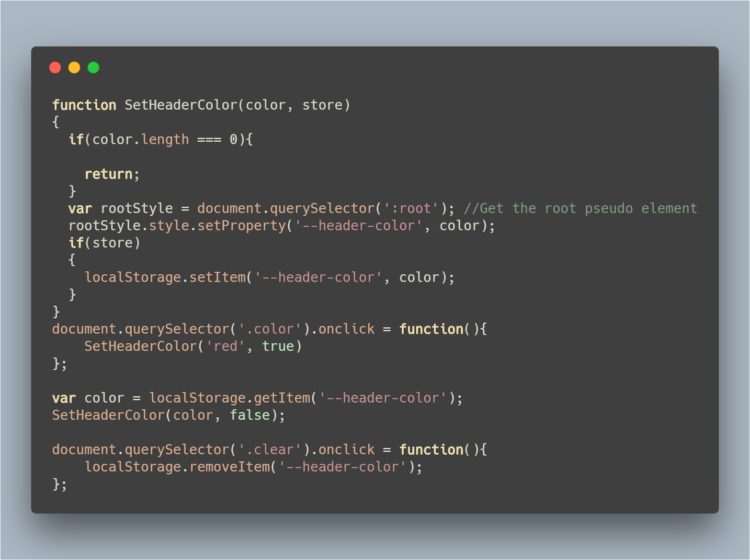The height and width of the screenshot is (560, 750).
Task: Click the return keyword
Action: (x=108, y=174)
